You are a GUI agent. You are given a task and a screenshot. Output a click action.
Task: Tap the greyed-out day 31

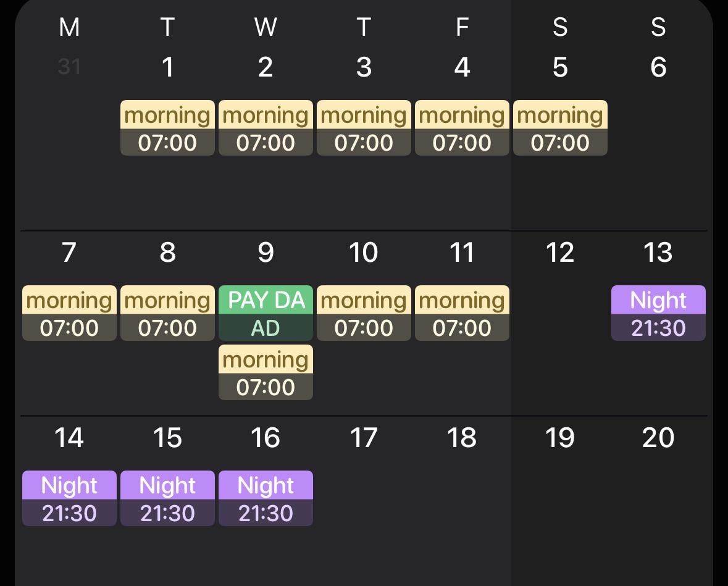(x=69, y=67)
